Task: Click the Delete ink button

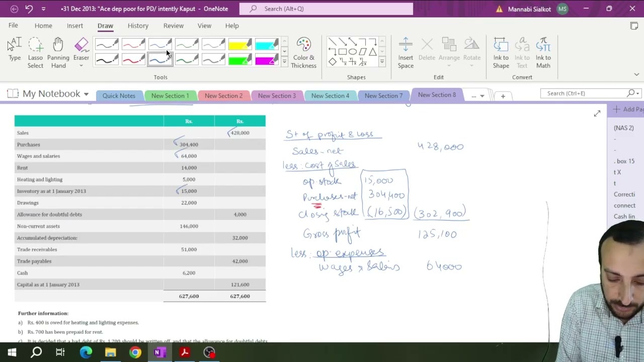Action: pos(427,49)
